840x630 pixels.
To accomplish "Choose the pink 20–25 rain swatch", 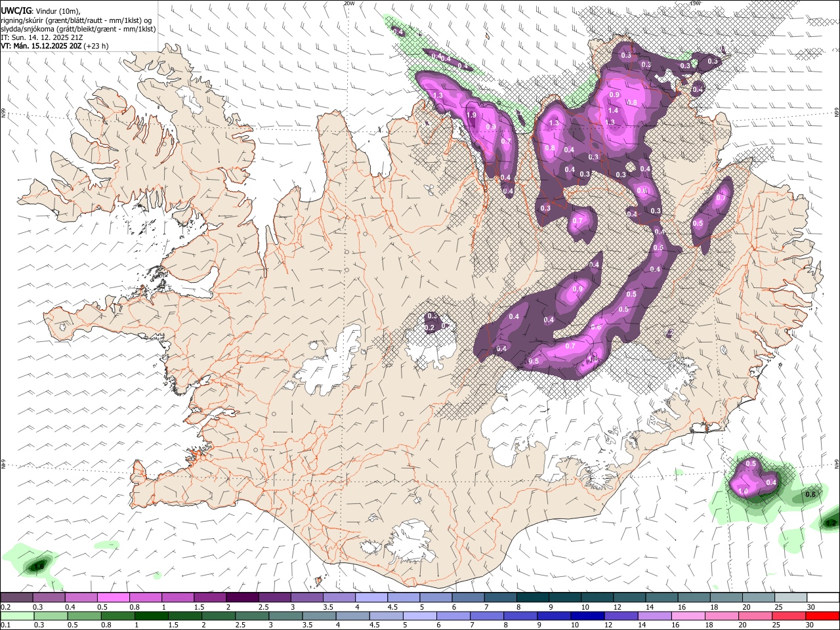I will click(754, 616).
